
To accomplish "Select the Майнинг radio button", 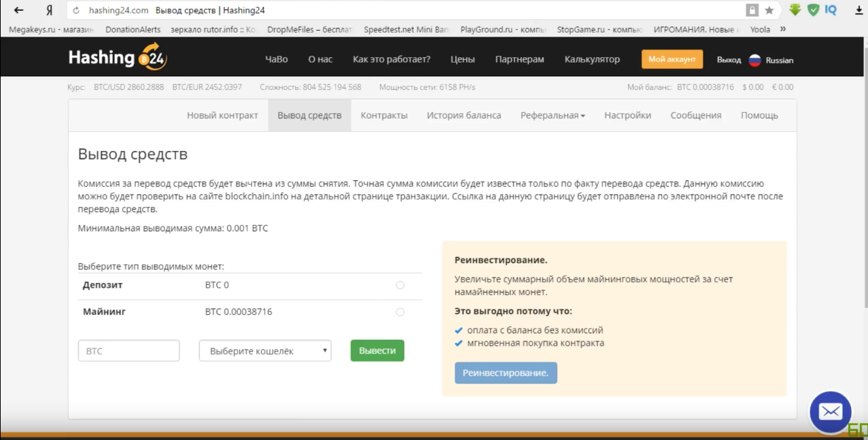I will [x=400, y=312].
